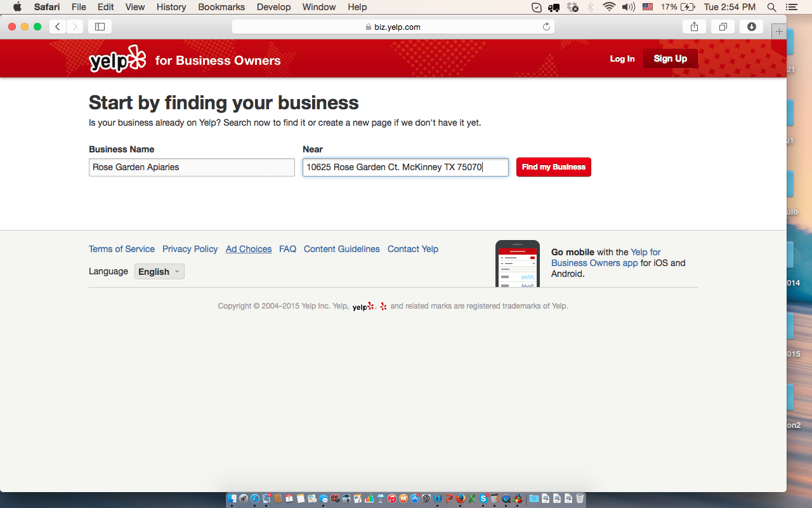Show all tabs button in Safari
Screen dimensions: 812x508
click(723, 27)
